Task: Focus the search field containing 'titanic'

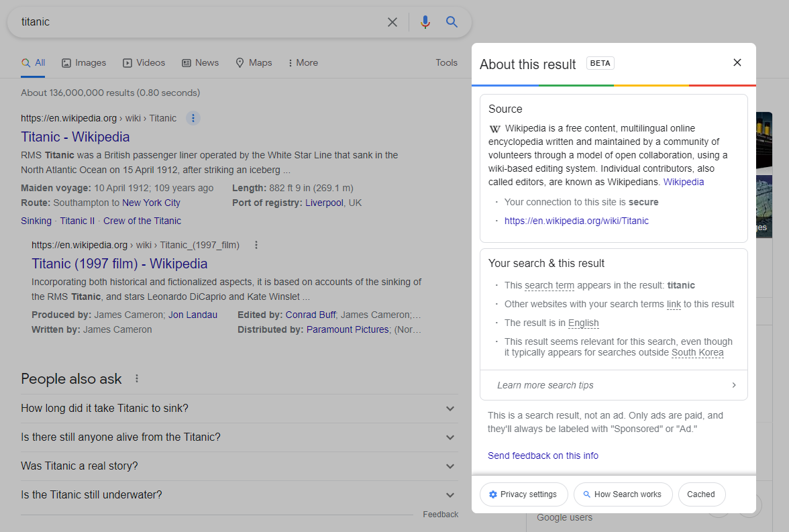Action: (201, 22)
